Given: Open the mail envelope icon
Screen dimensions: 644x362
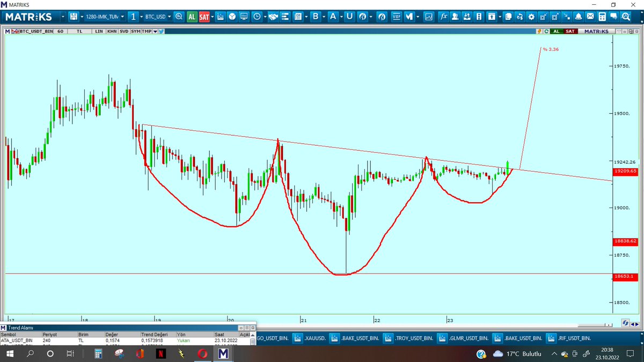Looking at the screenshot, I should point(590,17).
